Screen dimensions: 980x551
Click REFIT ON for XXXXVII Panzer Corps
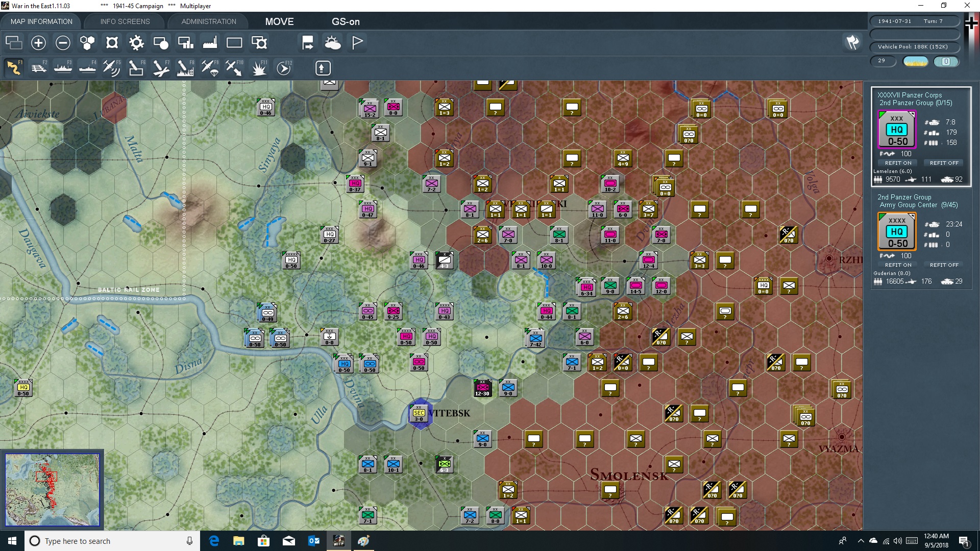coord(898,163)
